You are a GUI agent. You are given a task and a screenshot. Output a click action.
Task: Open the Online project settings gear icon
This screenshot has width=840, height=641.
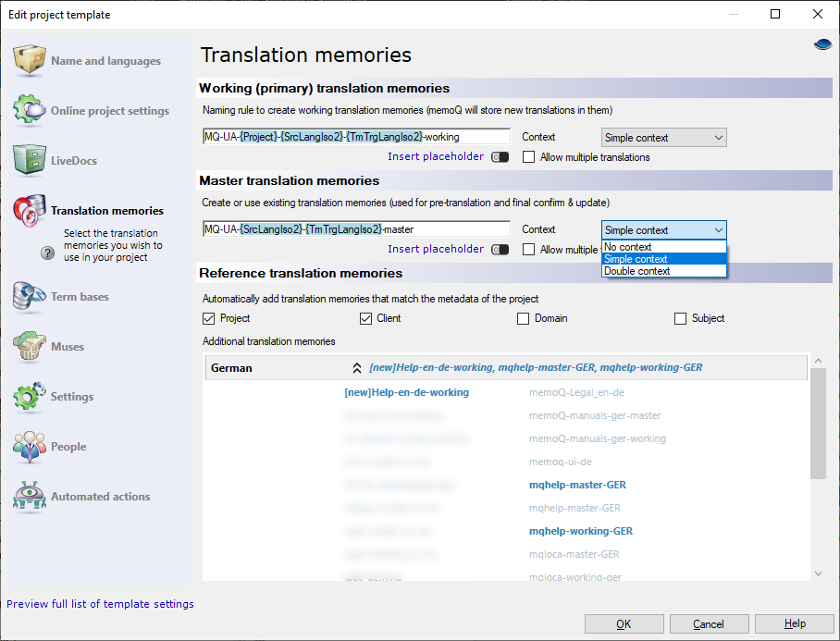tap(30, 110)
